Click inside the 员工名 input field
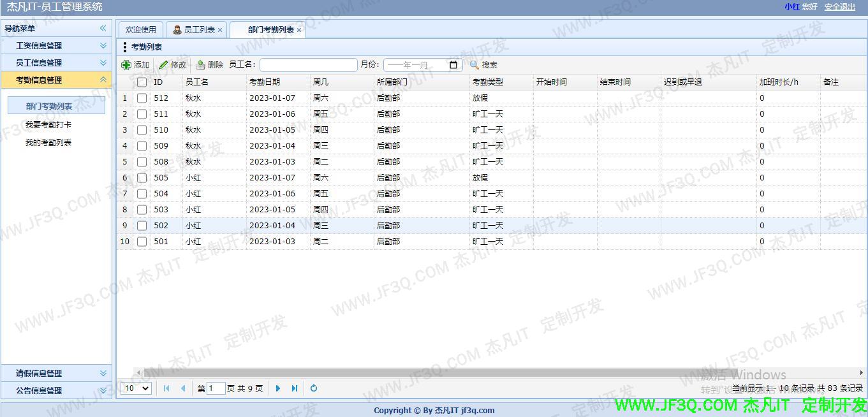Screen dimensions: 868x417 308,64
